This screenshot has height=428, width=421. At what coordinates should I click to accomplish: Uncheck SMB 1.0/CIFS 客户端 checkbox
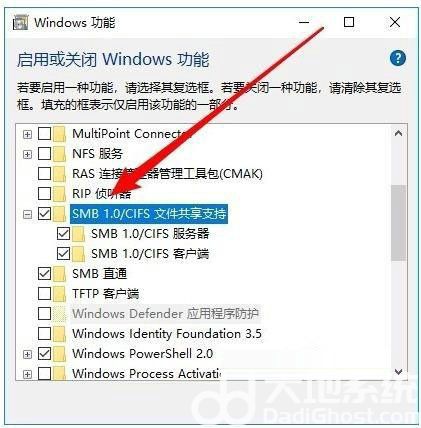click(63, 254)
